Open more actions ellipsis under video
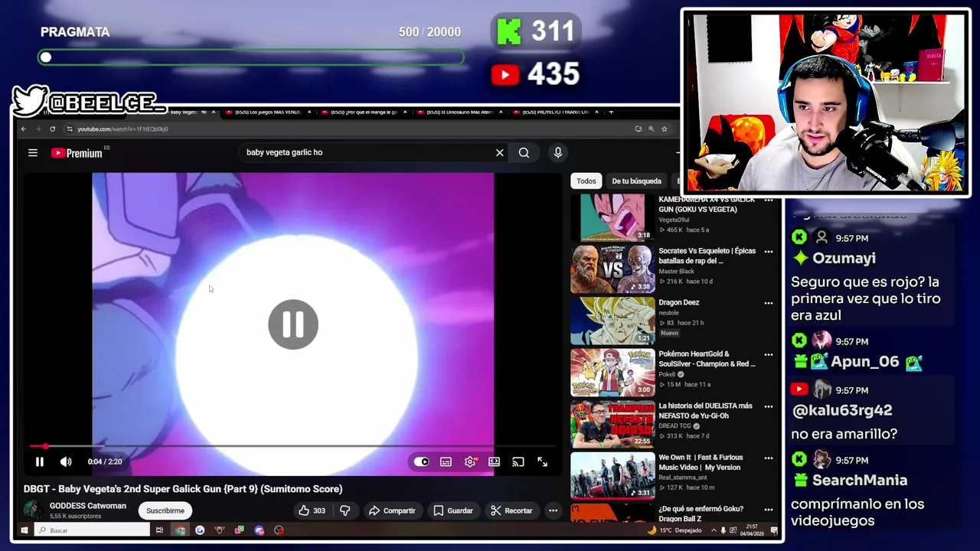Image resolution: width=980 pixels, height=551 pixels. tap(553, 510)
